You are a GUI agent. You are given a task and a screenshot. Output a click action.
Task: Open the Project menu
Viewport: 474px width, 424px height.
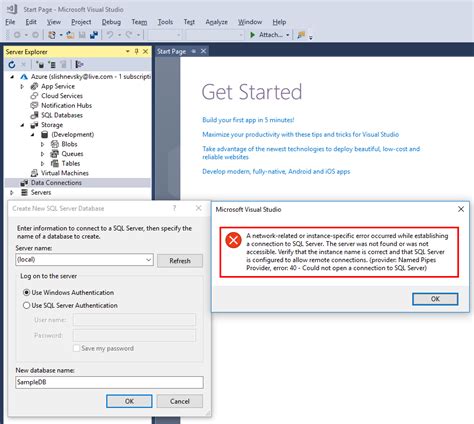coord(81,22)
